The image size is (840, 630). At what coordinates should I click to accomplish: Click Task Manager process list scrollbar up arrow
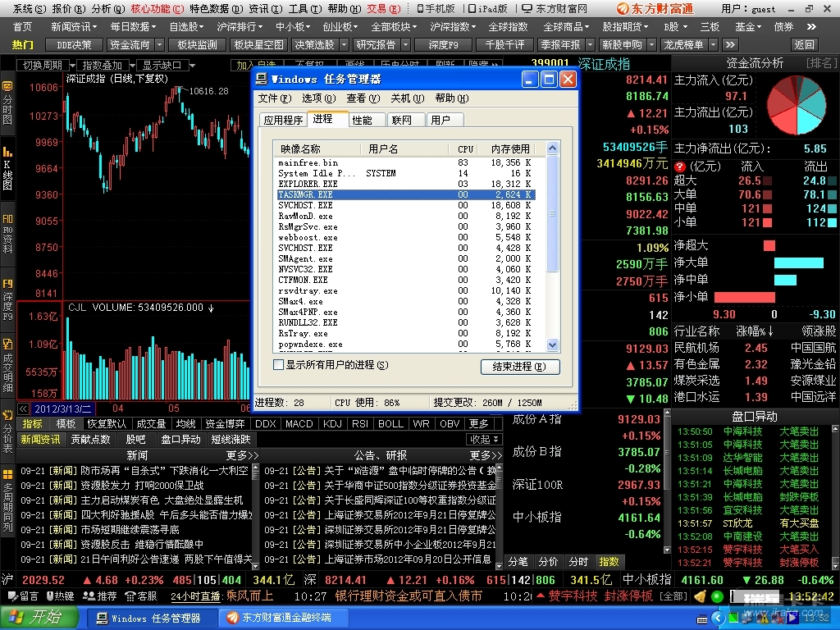(x=552, y=148)
